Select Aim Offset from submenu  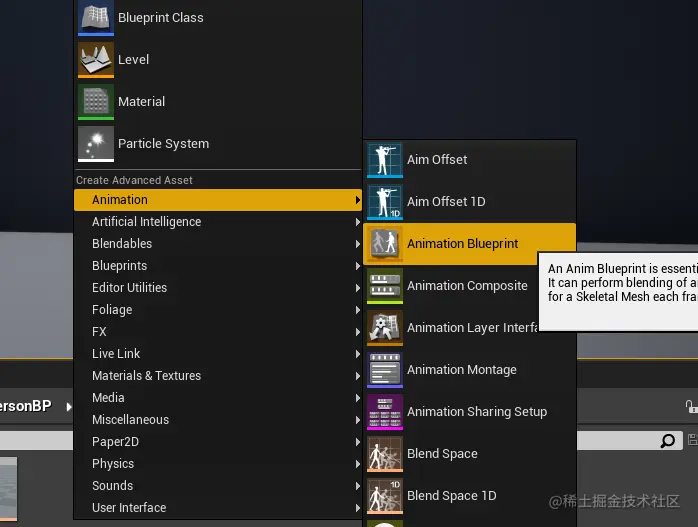click(470, 160)
